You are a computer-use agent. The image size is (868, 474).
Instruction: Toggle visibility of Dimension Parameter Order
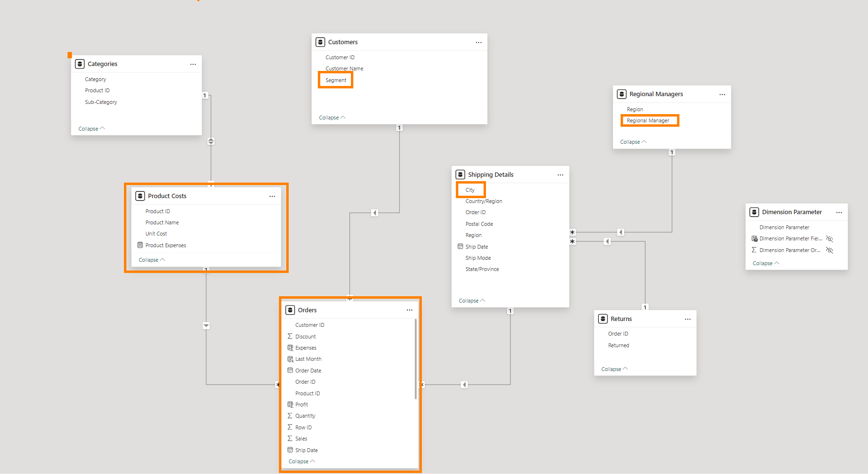[830, 250]
